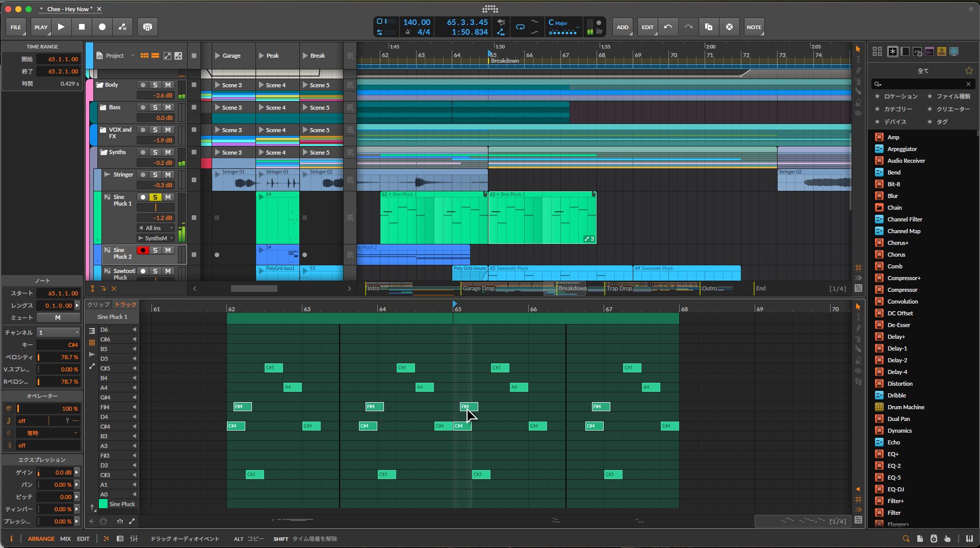Click the favorites star in browser
Image resolution: width=980 pixels, height=548 pixels.
pyautogui.click(x=969, y=70)
